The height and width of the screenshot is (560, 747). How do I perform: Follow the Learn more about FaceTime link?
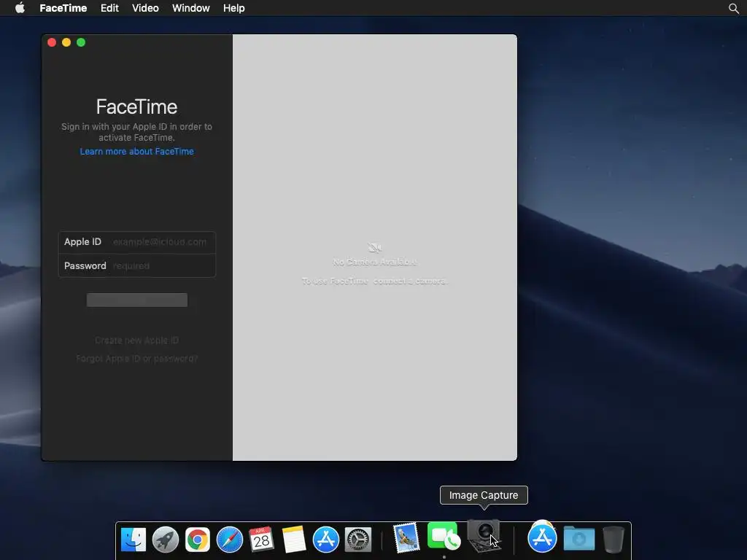click(x=136, y=152)
